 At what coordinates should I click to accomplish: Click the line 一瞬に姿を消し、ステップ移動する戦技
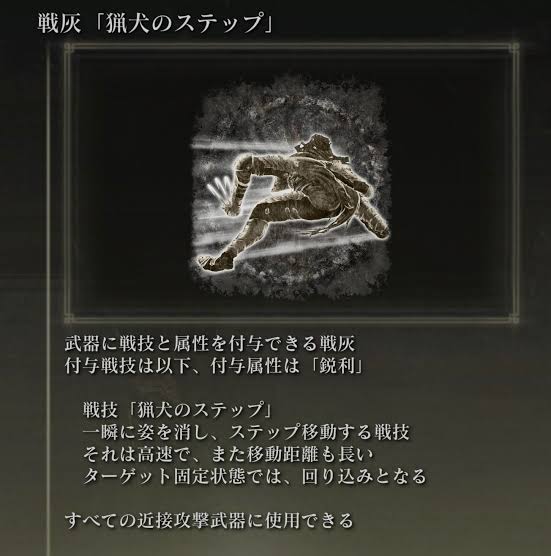(x=246, y=432)
